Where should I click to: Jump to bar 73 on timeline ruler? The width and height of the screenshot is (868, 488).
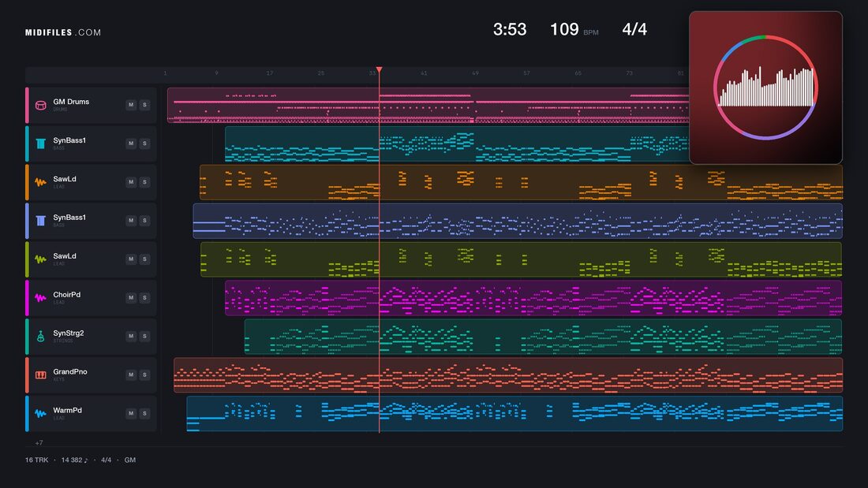click(630, 73)
